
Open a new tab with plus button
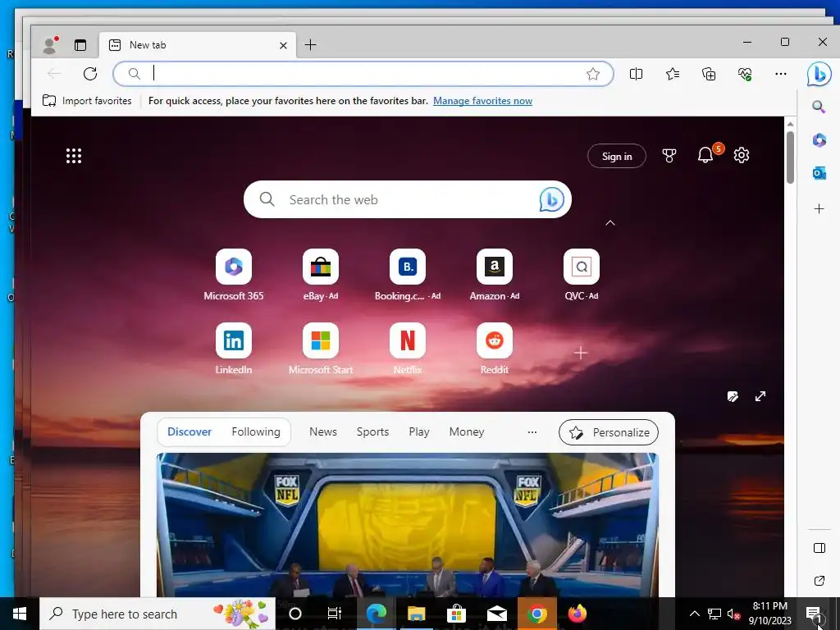(310, 45)
